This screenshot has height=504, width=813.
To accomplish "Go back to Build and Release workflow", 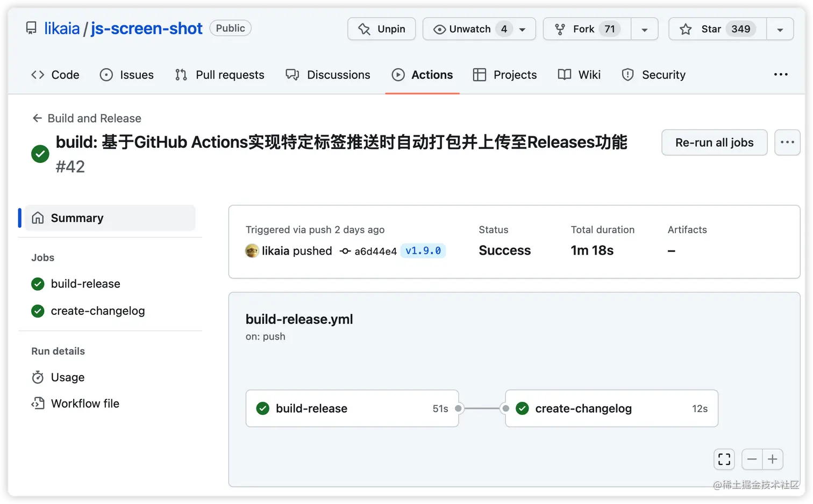I will (x=87, y=118).
